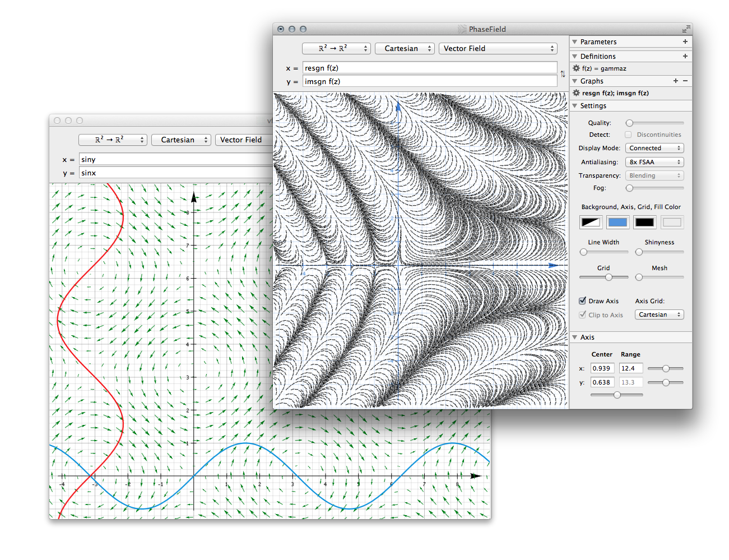
Task: Click the Cartesian popup button in the background window
Action: point(181,140)
